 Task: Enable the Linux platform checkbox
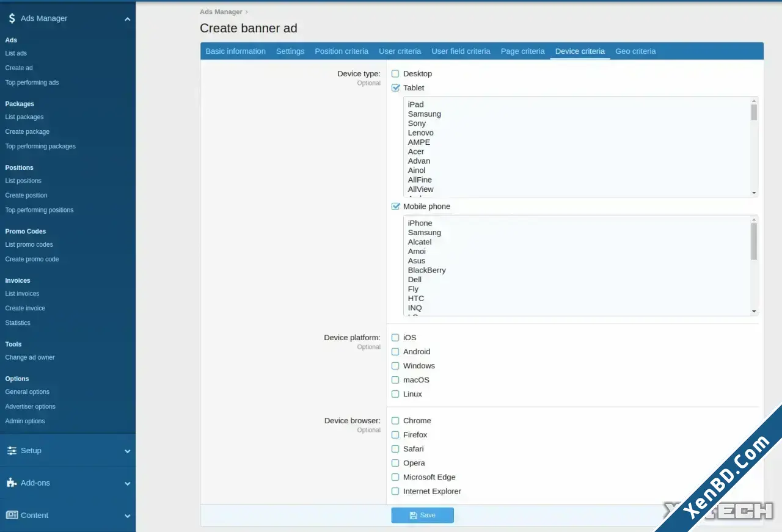(x=395, y=394)
